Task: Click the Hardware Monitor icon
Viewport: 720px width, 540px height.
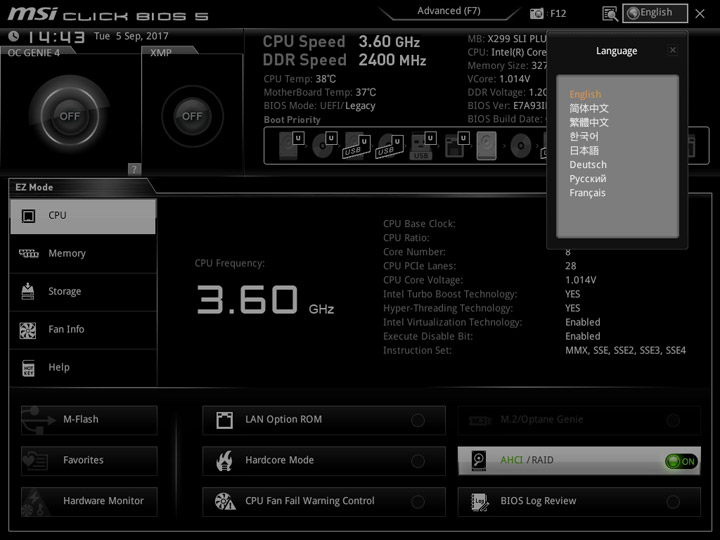Action: click(x=35, y=503)
